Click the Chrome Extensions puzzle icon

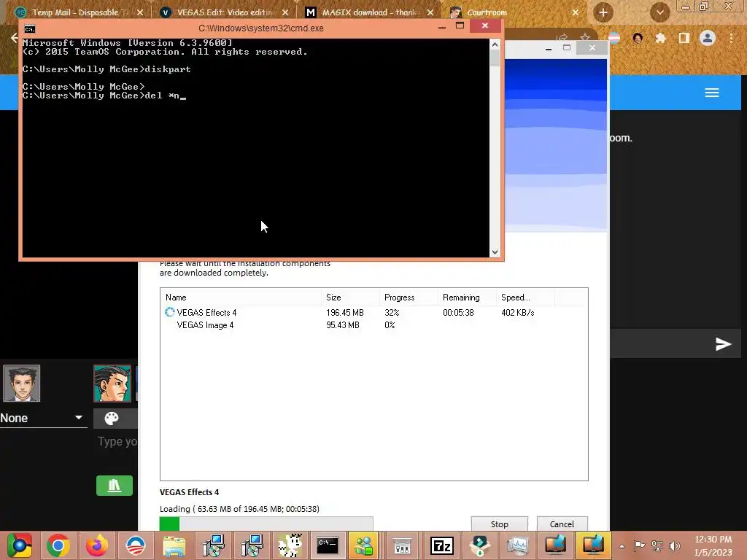coord(660,38)
